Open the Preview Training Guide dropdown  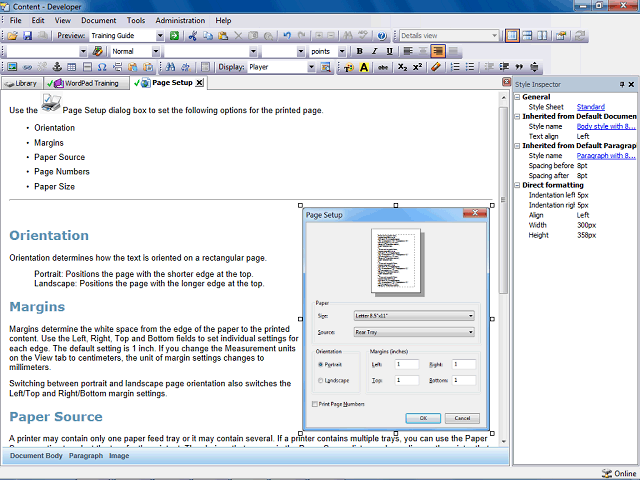pos(160,36)
